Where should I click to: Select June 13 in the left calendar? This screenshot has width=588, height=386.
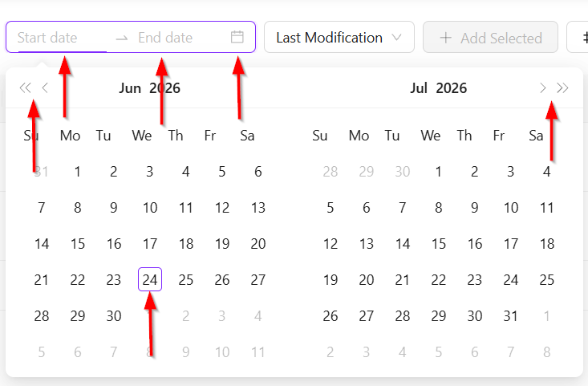[x=258, y=207]
